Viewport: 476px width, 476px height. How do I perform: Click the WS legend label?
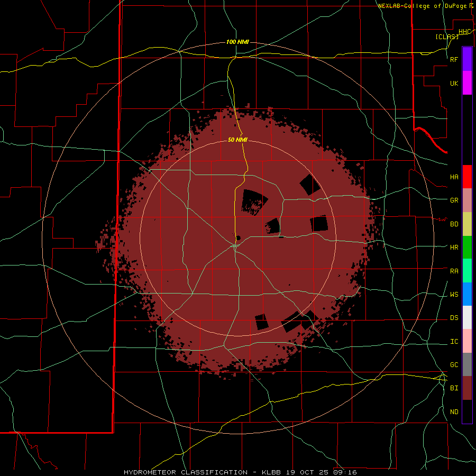[x=454, y=295]
